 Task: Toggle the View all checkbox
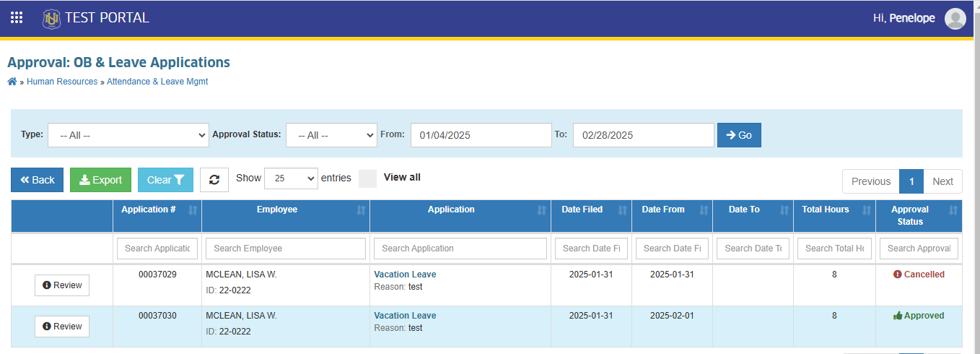pos(368,178)
